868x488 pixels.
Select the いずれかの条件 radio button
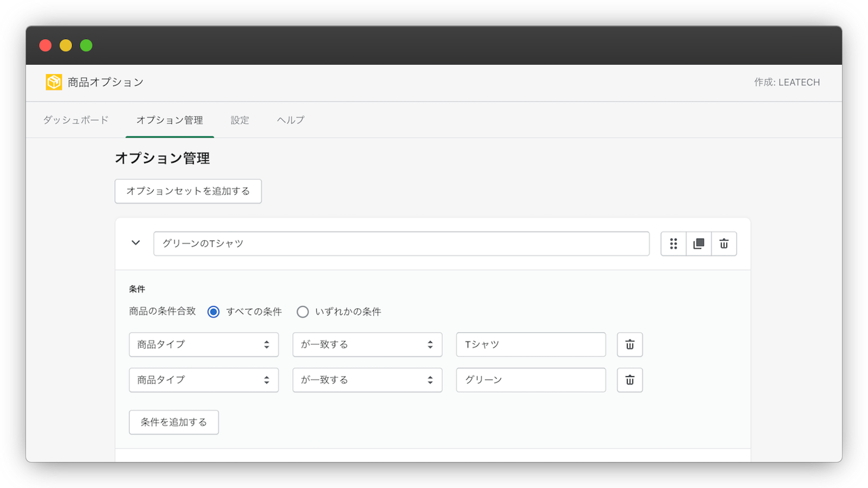(x=303, y=312)
